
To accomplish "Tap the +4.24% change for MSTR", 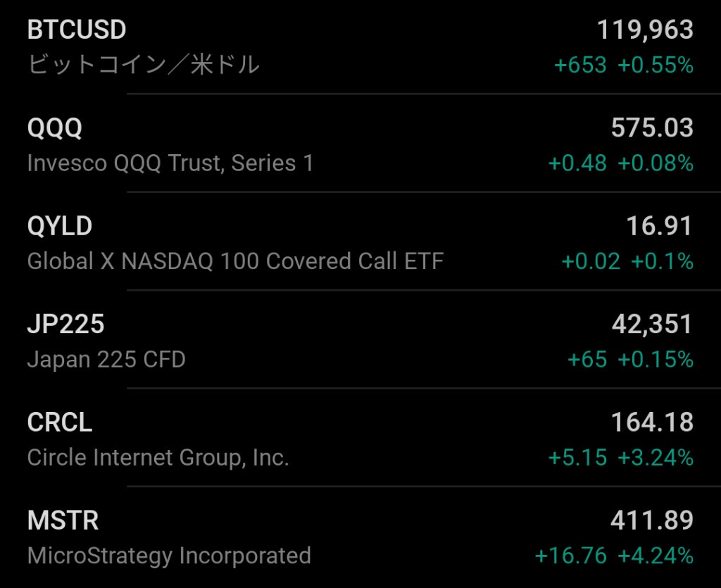I will point(656,556).
